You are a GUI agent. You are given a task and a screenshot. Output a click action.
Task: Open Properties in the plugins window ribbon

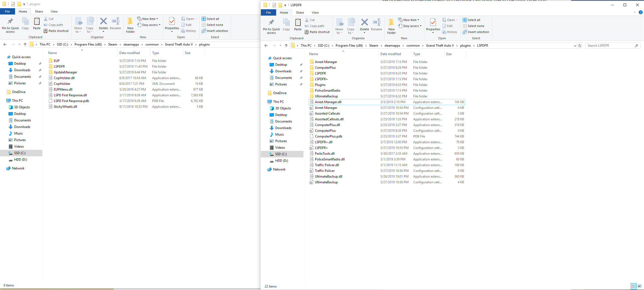(172, 25)
